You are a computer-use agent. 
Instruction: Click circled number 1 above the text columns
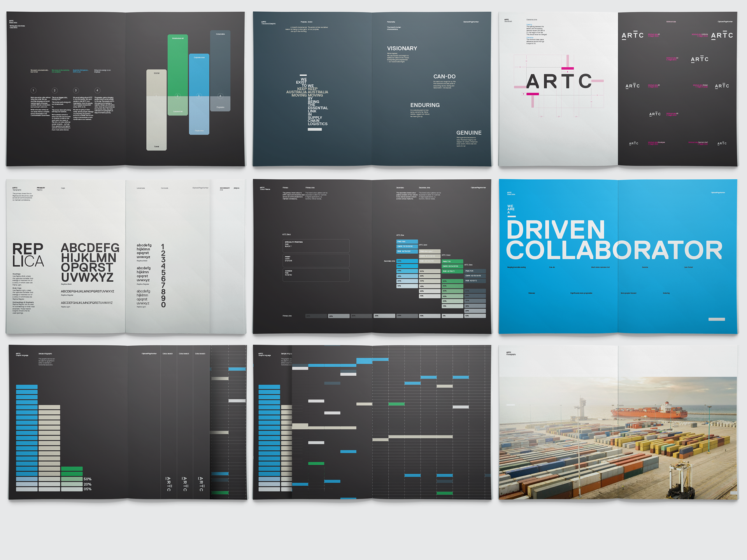pos(33,90)
